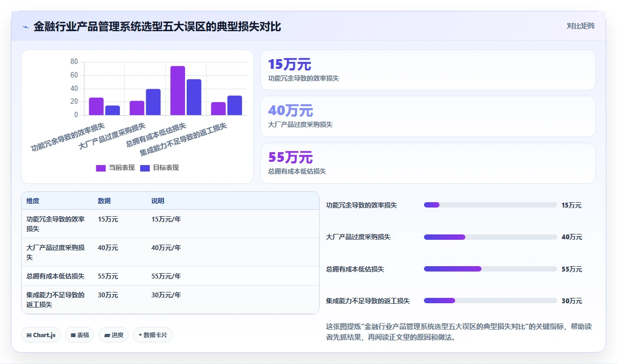Click the blue 目标表现 bar for 集成能力不足导致的返工损失

235,105
